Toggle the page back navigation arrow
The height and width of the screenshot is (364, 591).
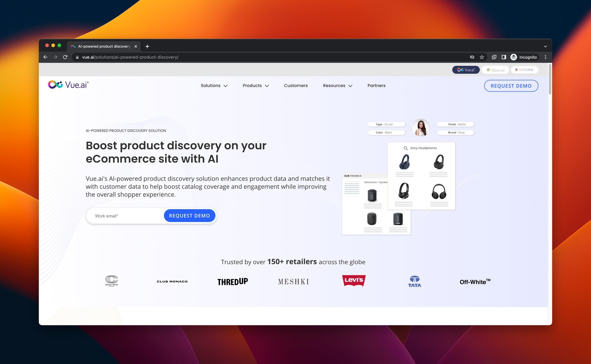45,57
